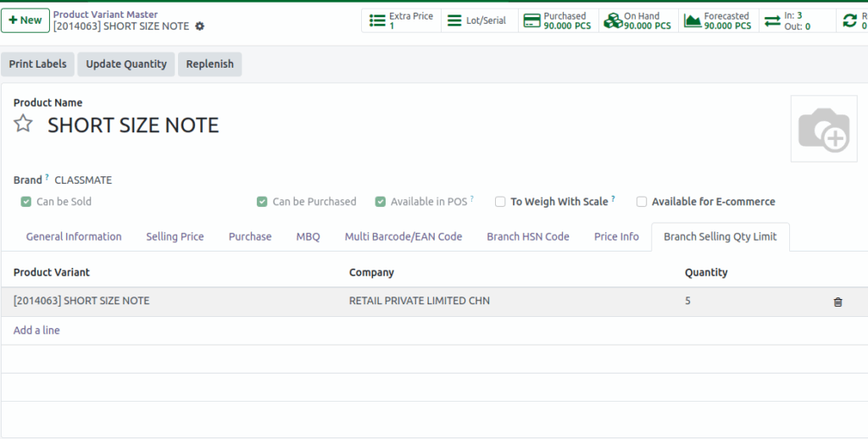Open In/Out transfers stat button
Viewport: 868px width, 439px height.
797,20
